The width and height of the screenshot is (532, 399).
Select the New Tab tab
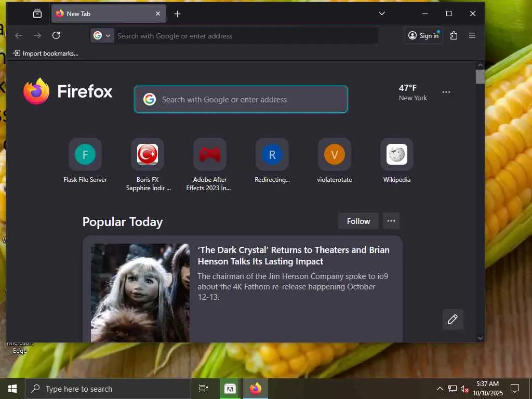[109, 14]
